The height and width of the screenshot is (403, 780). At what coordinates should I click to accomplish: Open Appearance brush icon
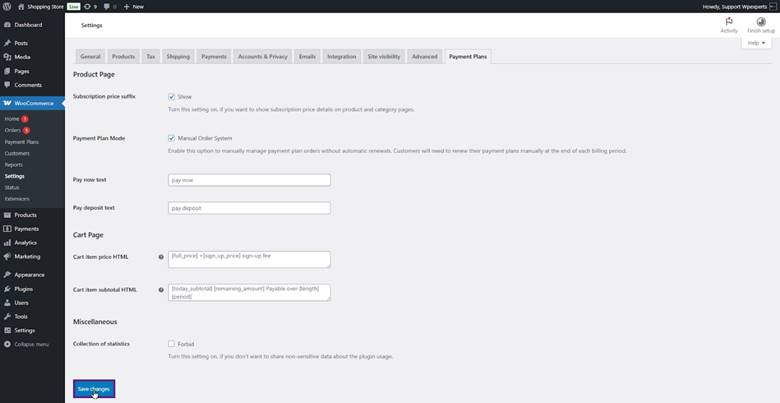7,275
